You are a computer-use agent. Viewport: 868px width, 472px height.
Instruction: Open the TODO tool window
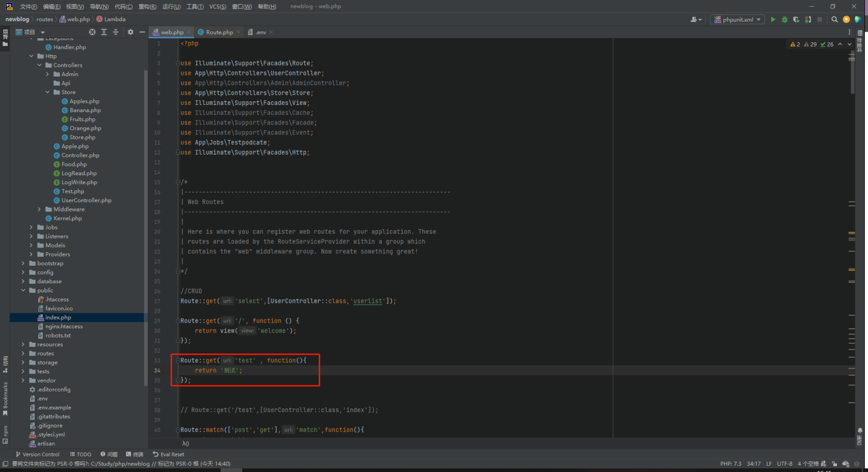(81, 454)
